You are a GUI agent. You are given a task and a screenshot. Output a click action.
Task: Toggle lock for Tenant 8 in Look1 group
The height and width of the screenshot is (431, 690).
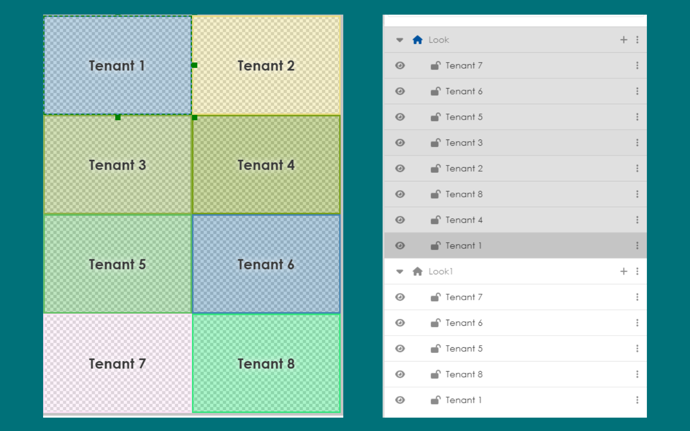point(435,374)
